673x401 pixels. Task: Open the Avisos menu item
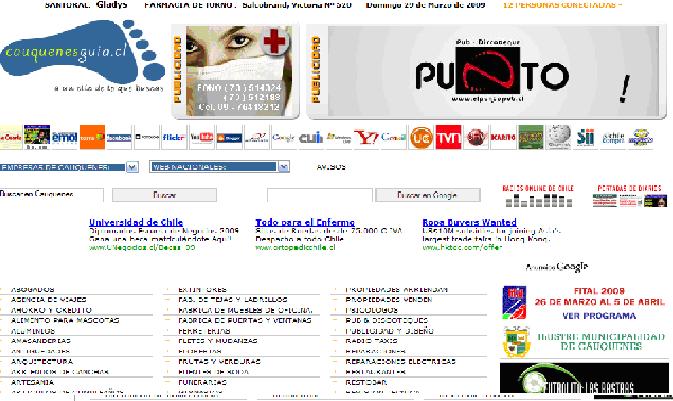tap(331, 167)
